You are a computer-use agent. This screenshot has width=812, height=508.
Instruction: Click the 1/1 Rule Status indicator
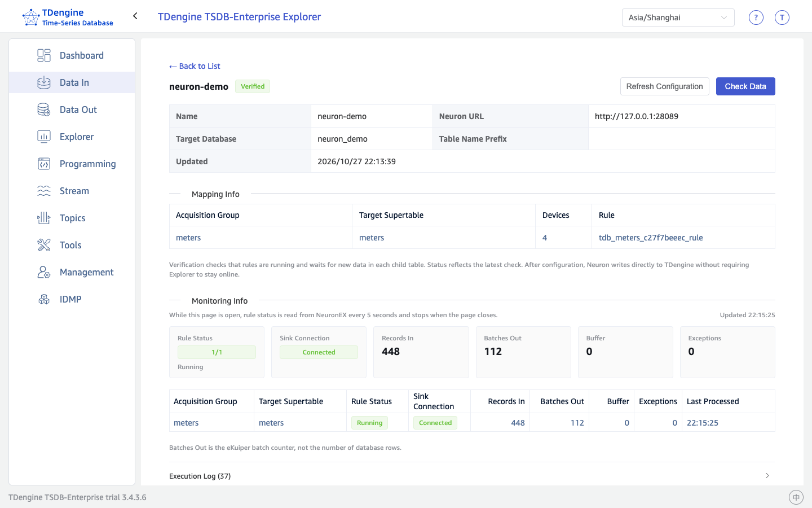(x=217, y=352)
